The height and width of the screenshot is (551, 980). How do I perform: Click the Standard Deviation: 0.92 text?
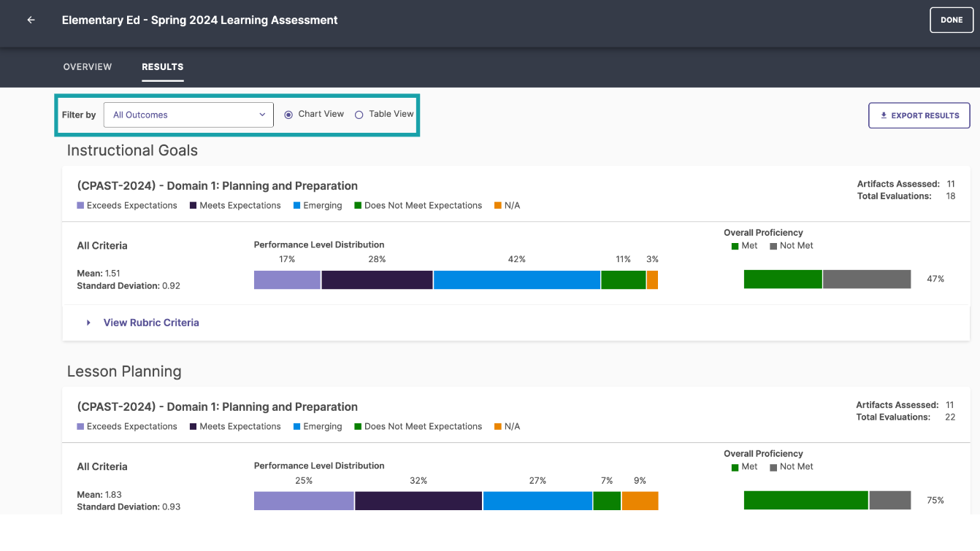click(129, 286)
